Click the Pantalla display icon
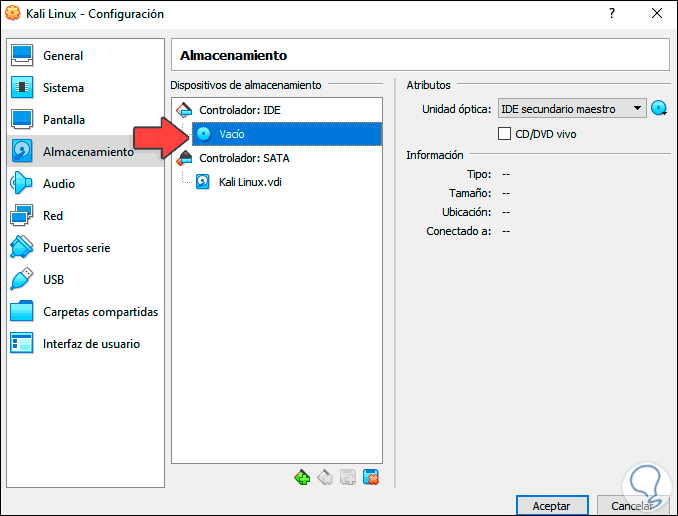Viewport: 678px width, 516px height. click(22, 120)
